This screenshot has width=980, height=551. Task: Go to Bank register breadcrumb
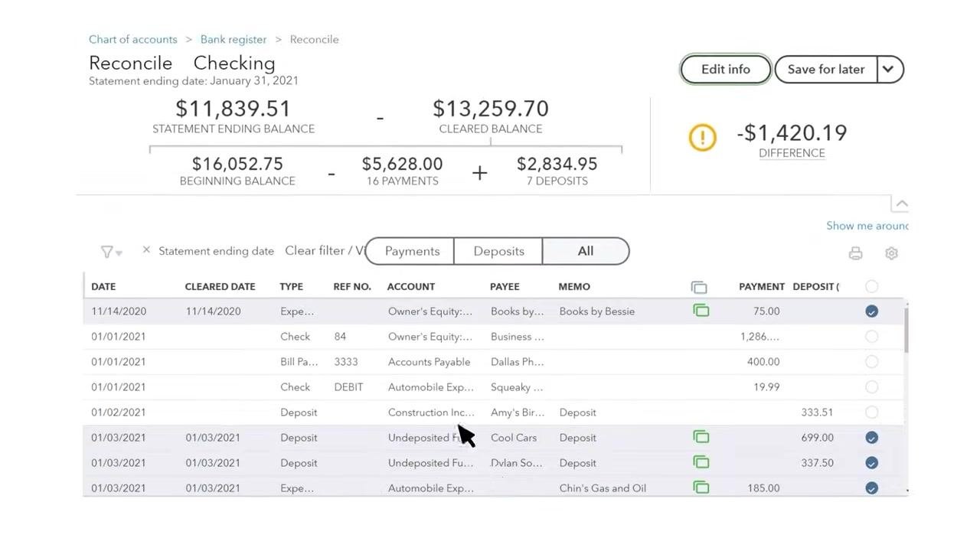click(234, 39)
